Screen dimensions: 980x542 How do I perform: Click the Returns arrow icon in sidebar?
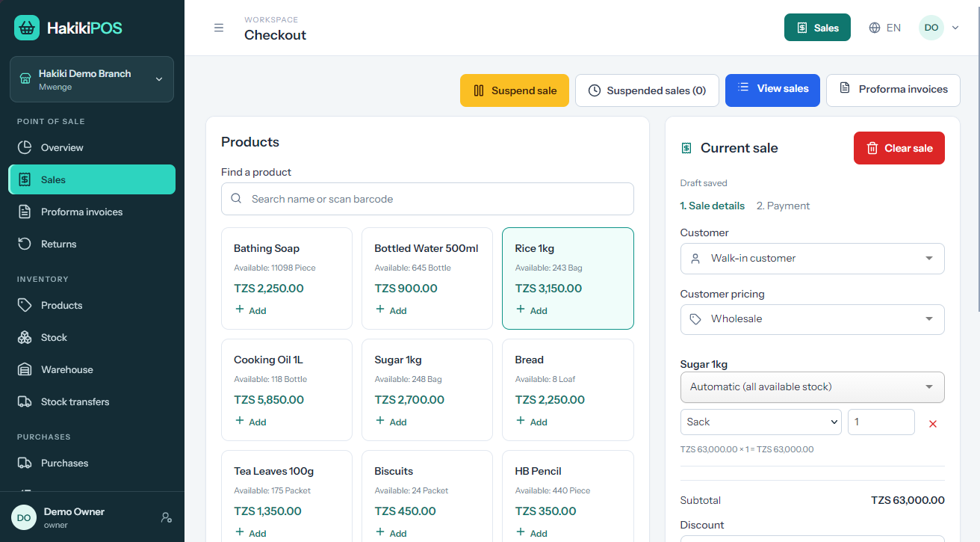(x=25, y=244)
